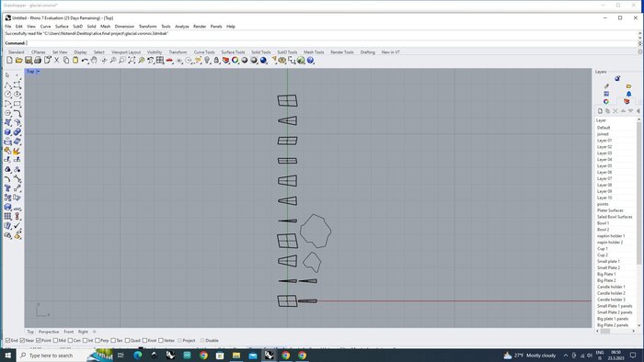This screenshot has height=362, width=644.
Task: Click the Print icon in toolbar
Action: 38,61
